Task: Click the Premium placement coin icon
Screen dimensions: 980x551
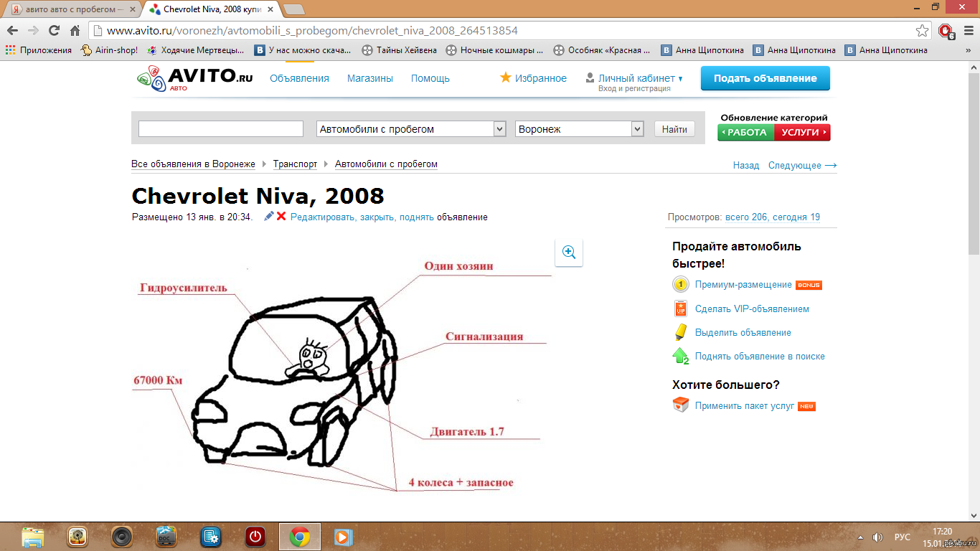Action: (x=681, y=285)
